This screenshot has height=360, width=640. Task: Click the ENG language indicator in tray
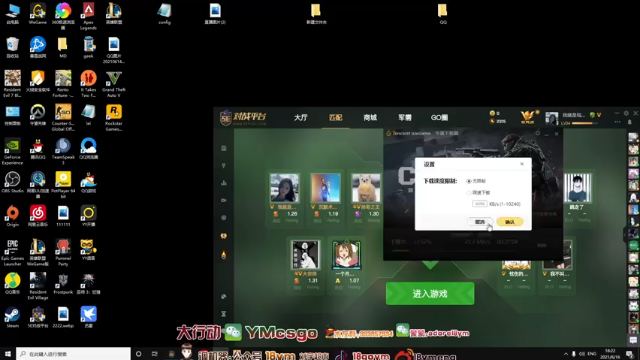click(591, 353)
